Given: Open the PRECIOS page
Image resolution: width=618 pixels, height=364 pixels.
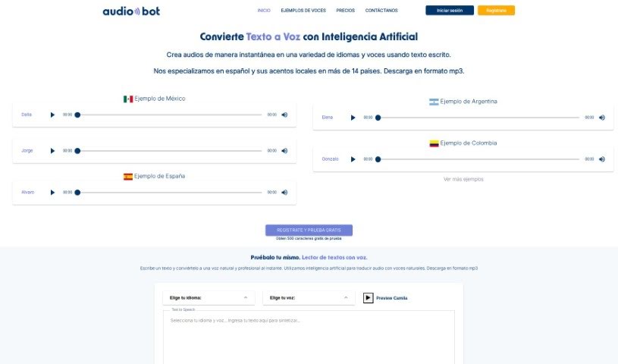Looking at the screenshot, I should pos(346,11).
